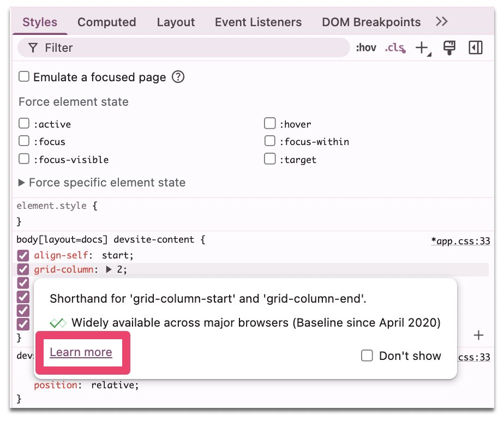Toggle the :hov element state pane
This screenshot has height=421, width=504.
pos(366,47)
